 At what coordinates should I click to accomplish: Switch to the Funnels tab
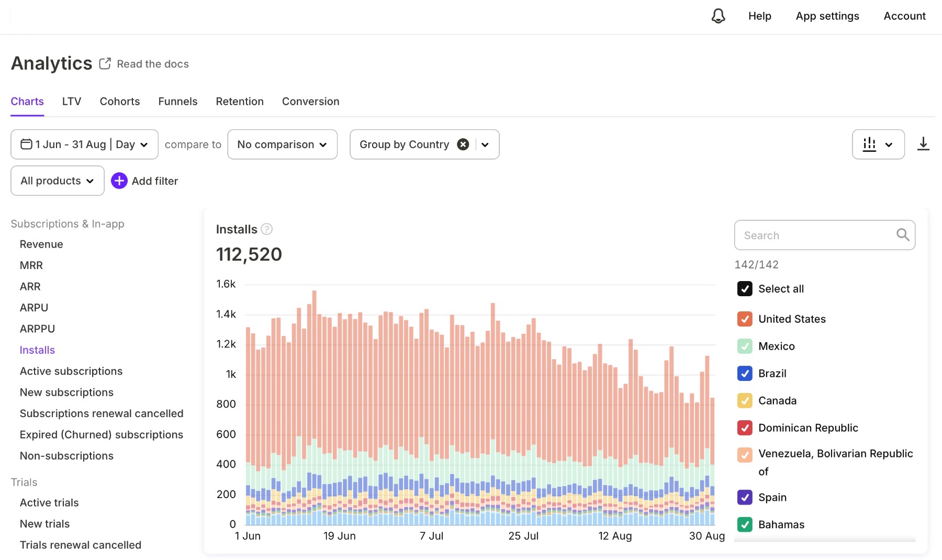178,102
